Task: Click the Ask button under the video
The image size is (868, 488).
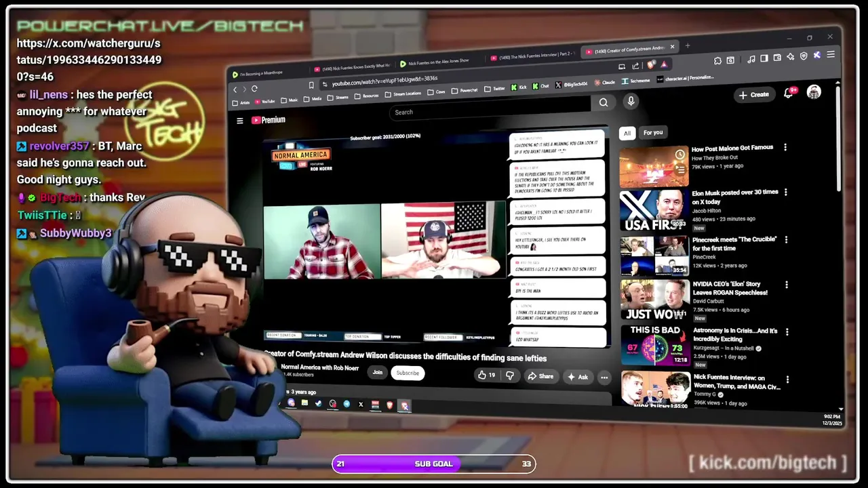Action: coord(578,377)
